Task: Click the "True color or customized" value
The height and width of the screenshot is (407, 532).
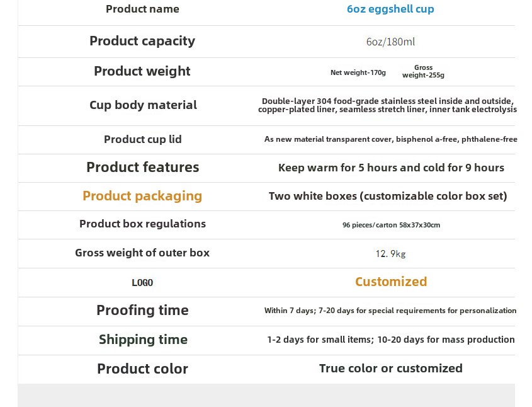Action: coord(391,369)
